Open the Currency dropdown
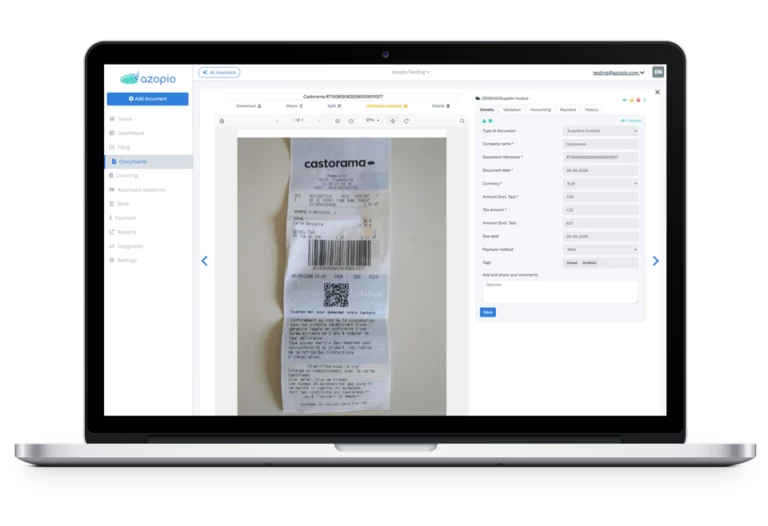The height and width of the screenshot is (526, 768). click(600, 184)
